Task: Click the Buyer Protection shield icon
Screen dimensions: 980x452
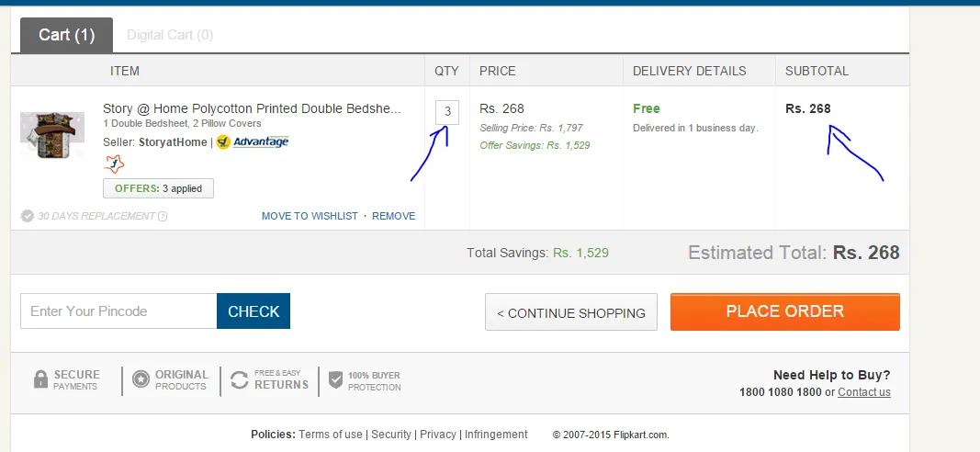Action: 335,379
